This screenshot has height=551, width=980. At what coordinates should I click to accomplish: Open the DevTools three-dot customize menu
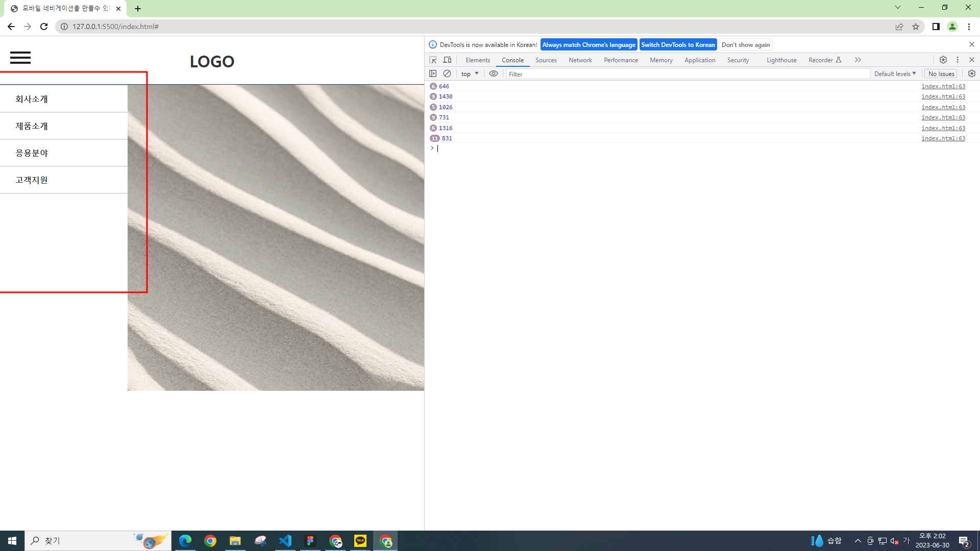[958, 60]
